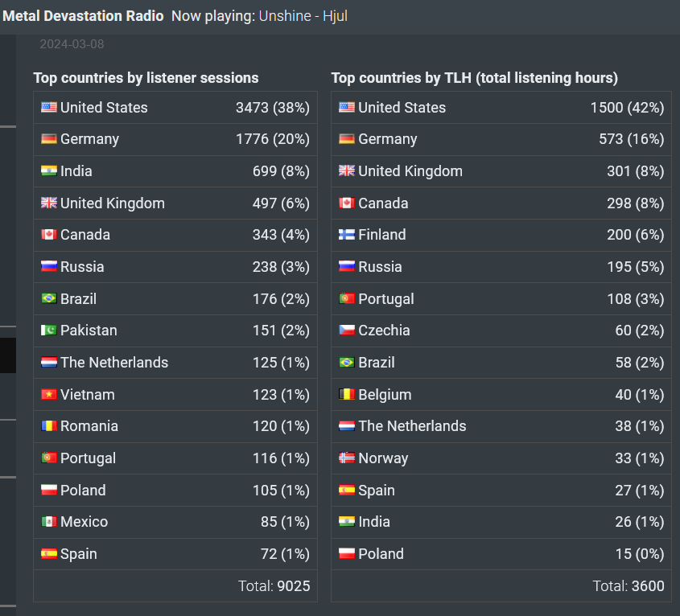Click the Total: 3600 listening hours value
Screen dimensions: 680x616
pyautogui.click(x=628, y=586)
